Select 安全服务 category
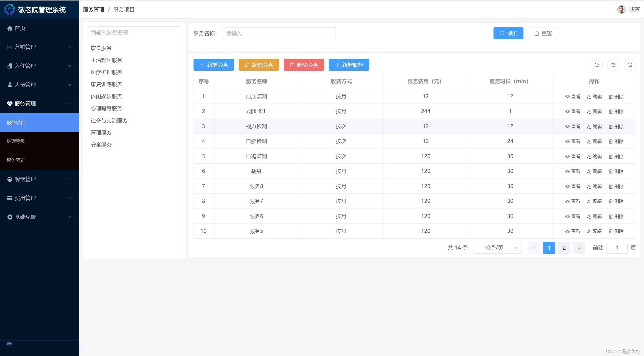 click(101, 145)
